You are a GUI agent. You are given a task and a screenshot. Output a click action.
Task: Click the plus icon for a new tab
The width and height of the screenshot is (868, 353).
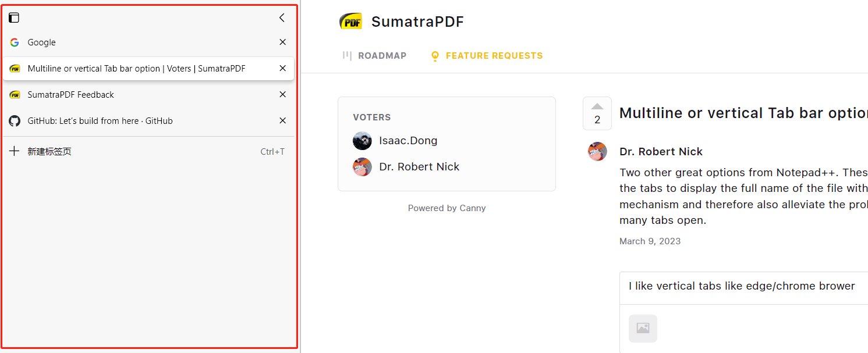tap(15, 151)
